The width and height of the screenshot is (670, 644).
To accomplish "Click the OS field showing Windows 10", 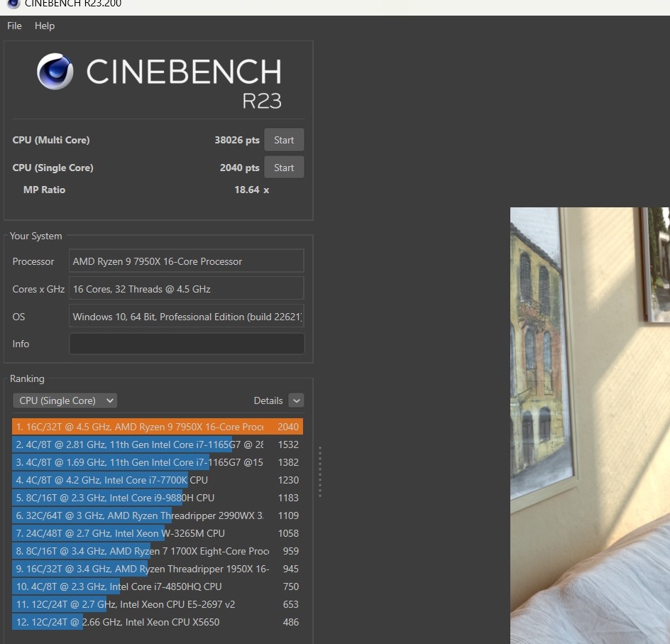I will [x=186, y=317].
